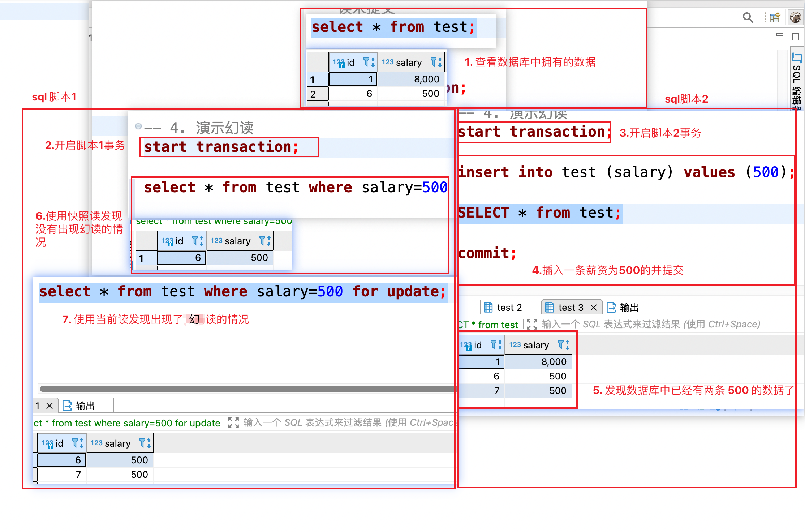Collapse the 演示幻读 code fold marker

(138, 126)
